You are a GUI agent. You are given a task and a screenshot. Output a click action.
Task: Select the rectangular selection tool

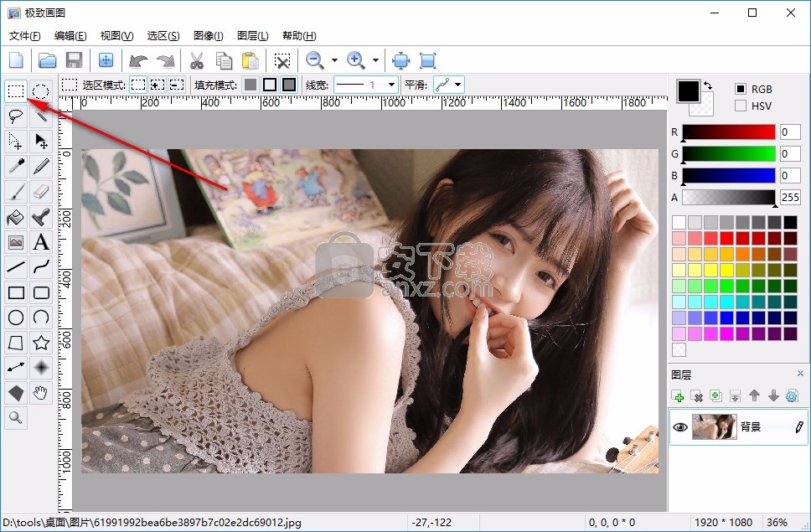[16, 91]
